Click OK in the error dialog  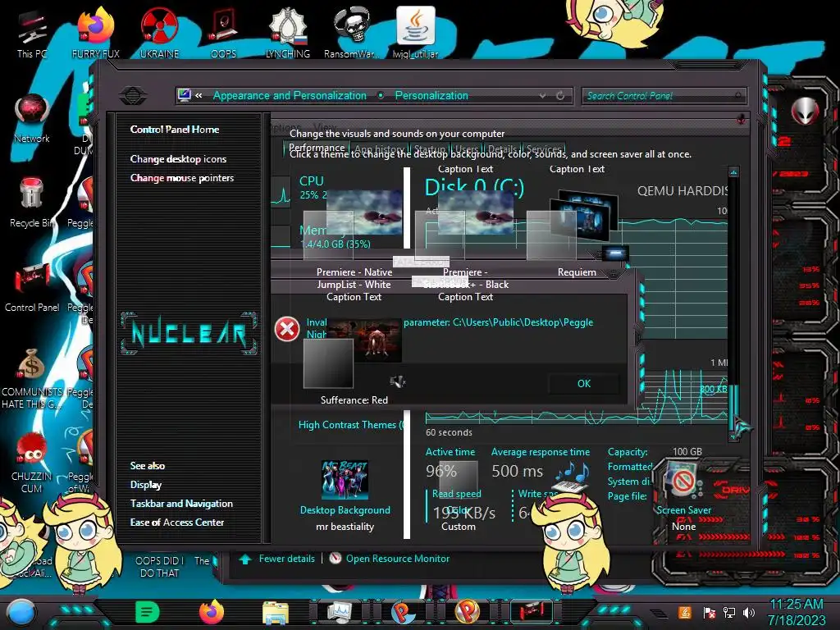click(584, 384)
